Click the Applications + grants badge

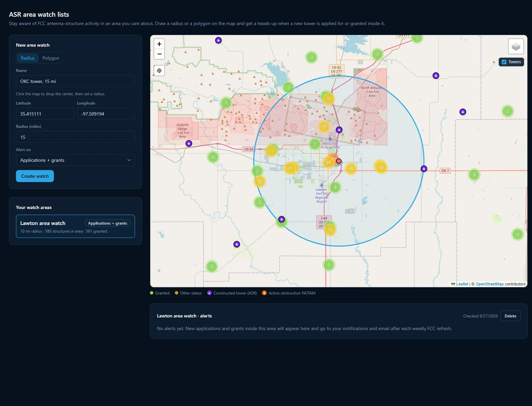pyautogui.click(x=108, y=223)
